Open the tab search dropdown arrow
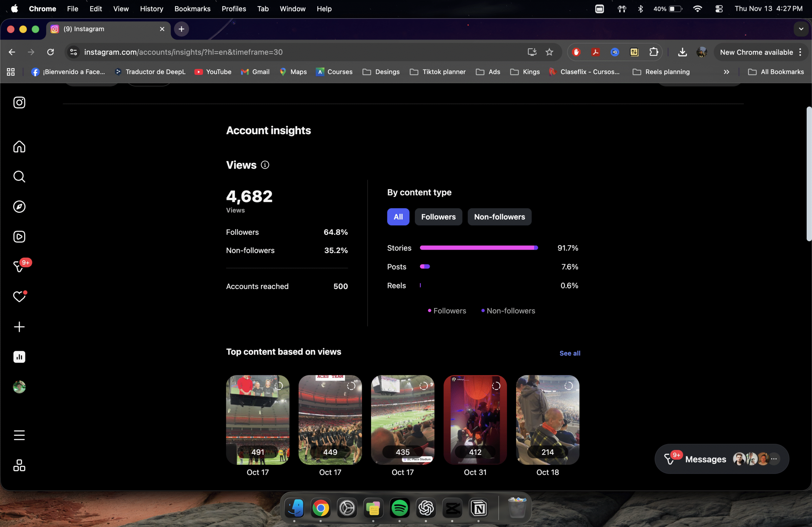 801,29
